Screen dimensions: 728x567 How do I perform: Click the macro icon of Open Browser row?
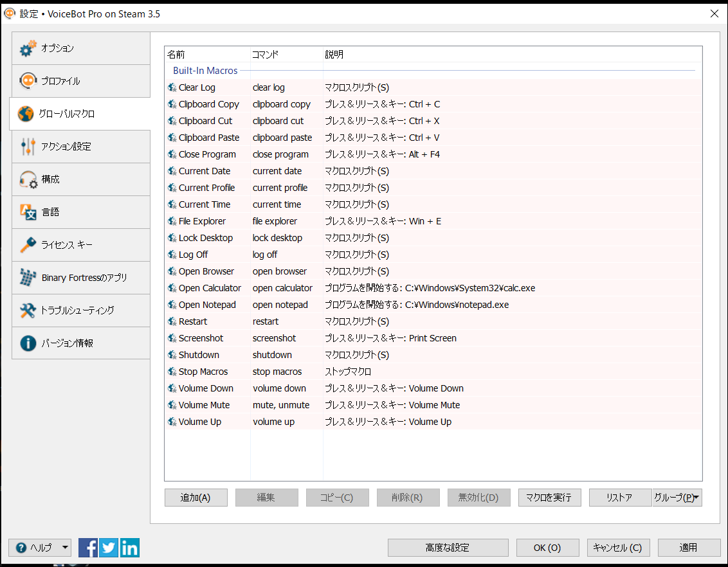[172, 271]
